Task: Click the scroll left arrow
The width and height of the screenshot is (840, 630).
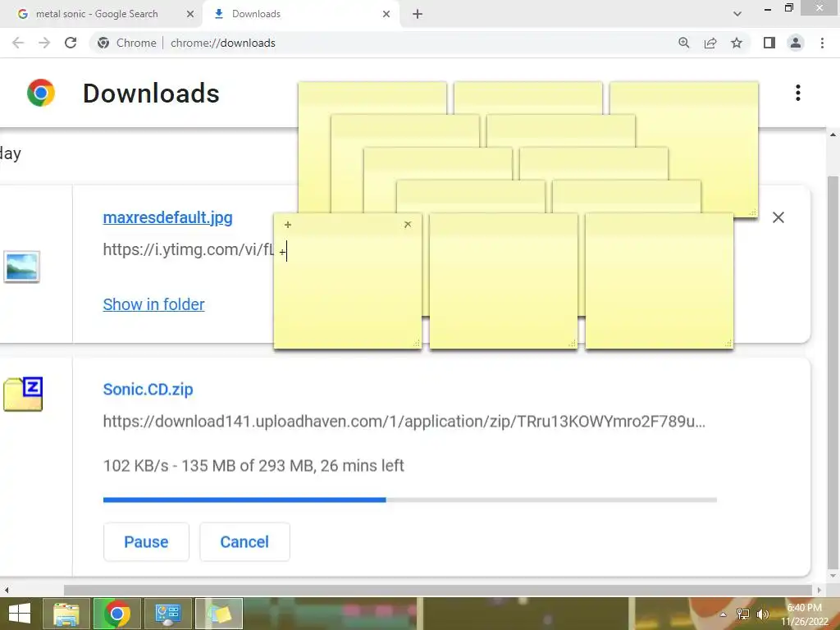Action: (x=6, y=590)
